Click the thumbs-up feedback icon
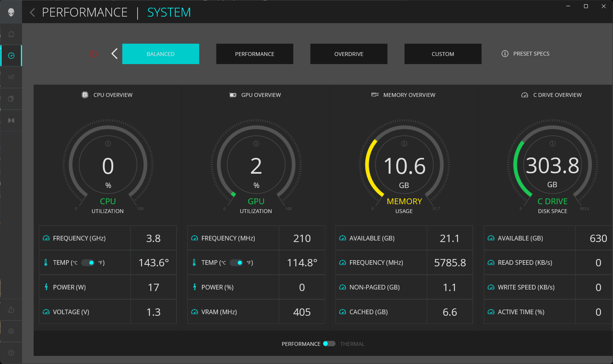This screenshot has height=364, width=613. coord(11,310)
